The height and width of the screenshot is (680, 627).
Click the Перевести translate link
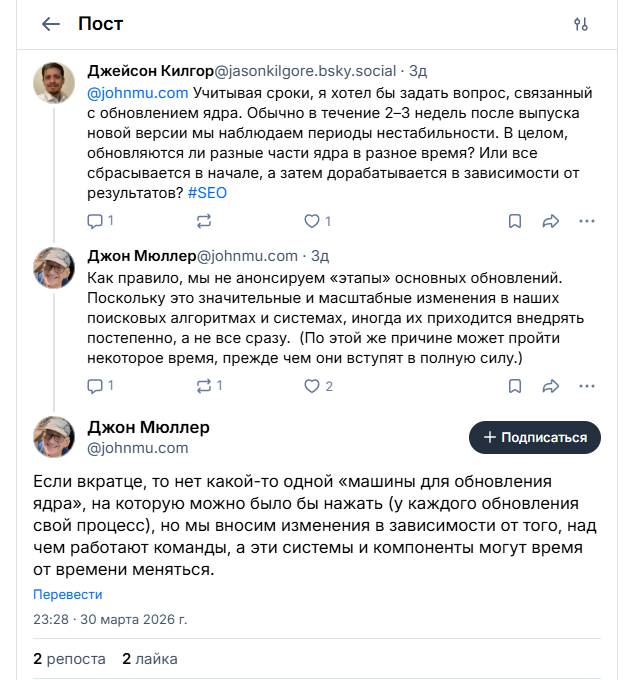point(68,594)
